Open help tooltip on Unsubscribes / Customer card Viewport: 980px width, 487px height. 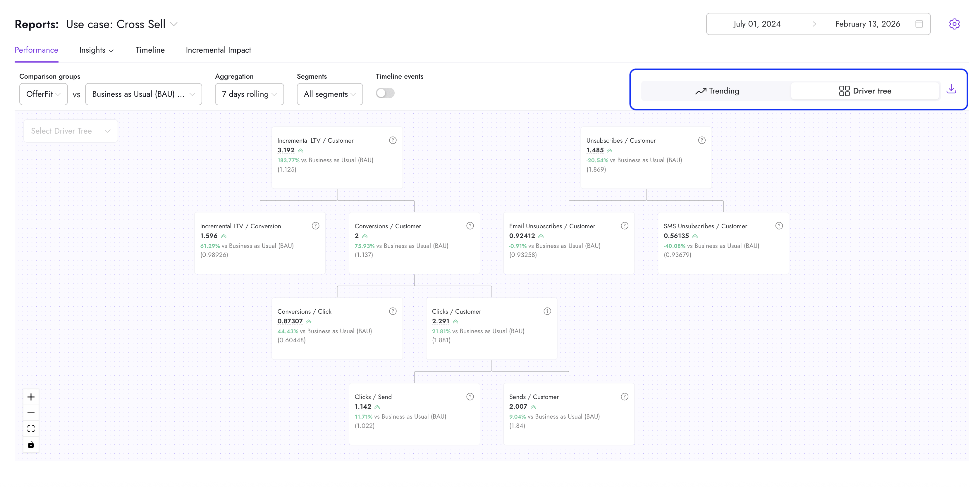tap(701, 140)
